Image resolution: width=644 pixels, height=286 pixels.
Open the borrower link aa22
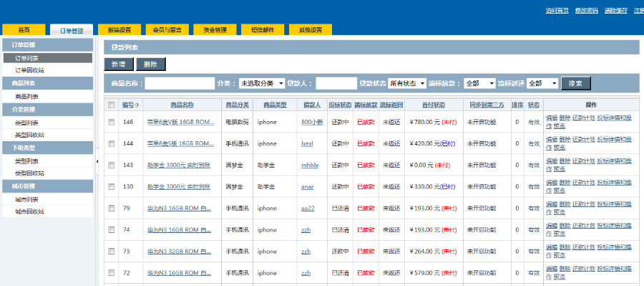(308, 208)
